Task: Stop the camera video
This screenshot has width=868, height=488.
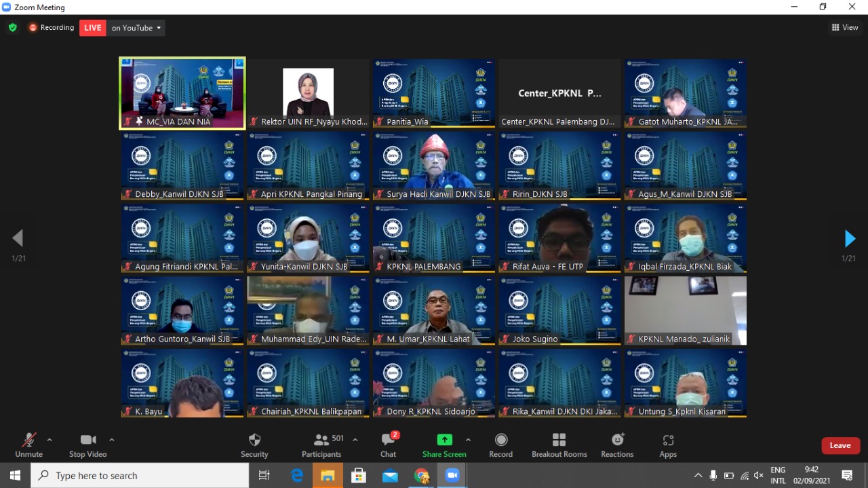Action: [x=87, y=445]
